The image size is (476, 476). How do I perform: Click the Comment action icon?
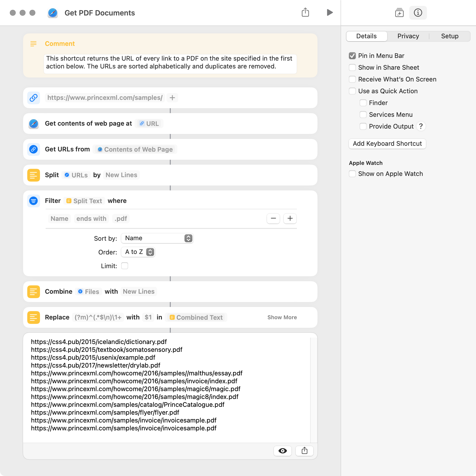tap(33, 44)
